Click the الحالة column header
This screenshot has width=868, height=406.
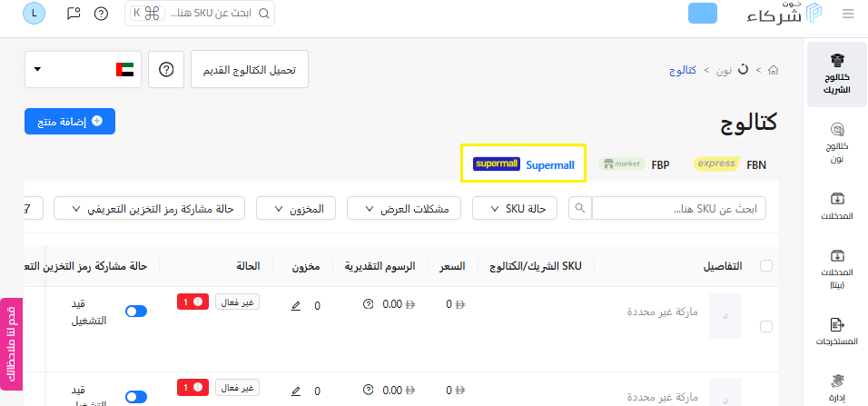click(249, 266)
